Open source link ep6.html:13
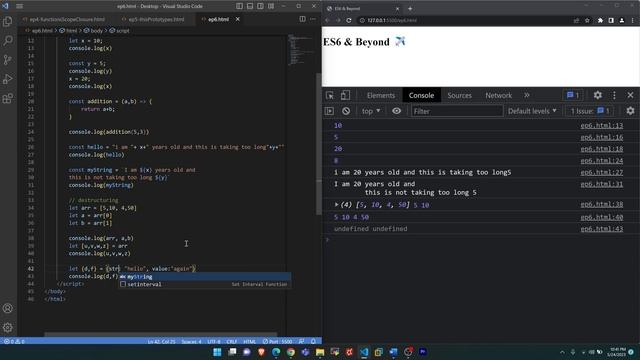The image size is (640, 360). [602, 126]
